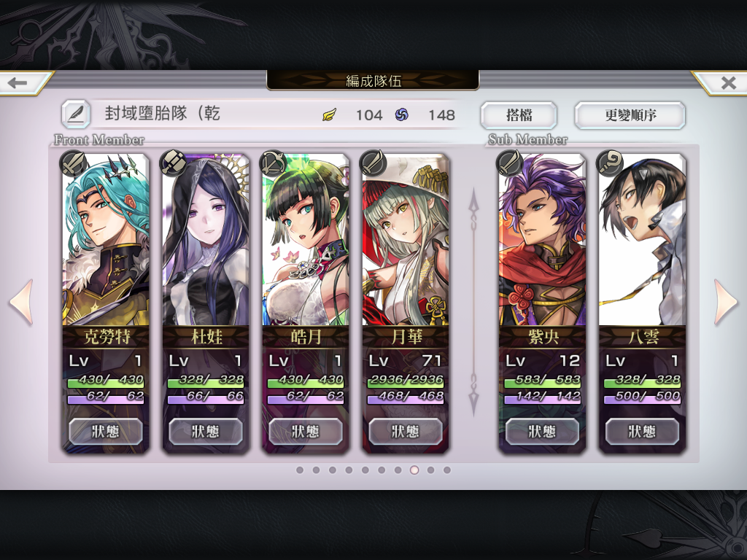Select the last page indicator dot
The height and width of the screenshot is (560, 747).
click(x=447, y=470)
